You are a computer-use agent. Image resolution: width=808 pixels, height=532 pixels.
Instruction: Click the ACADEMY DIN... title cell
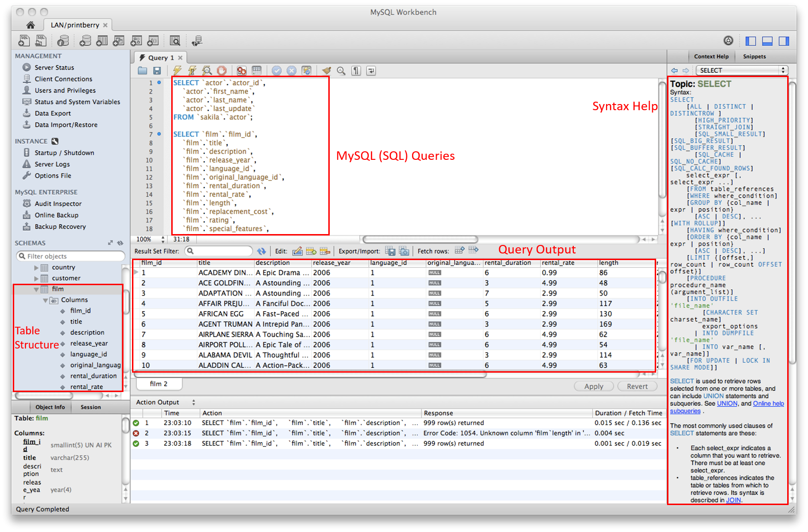click(226, 273)
